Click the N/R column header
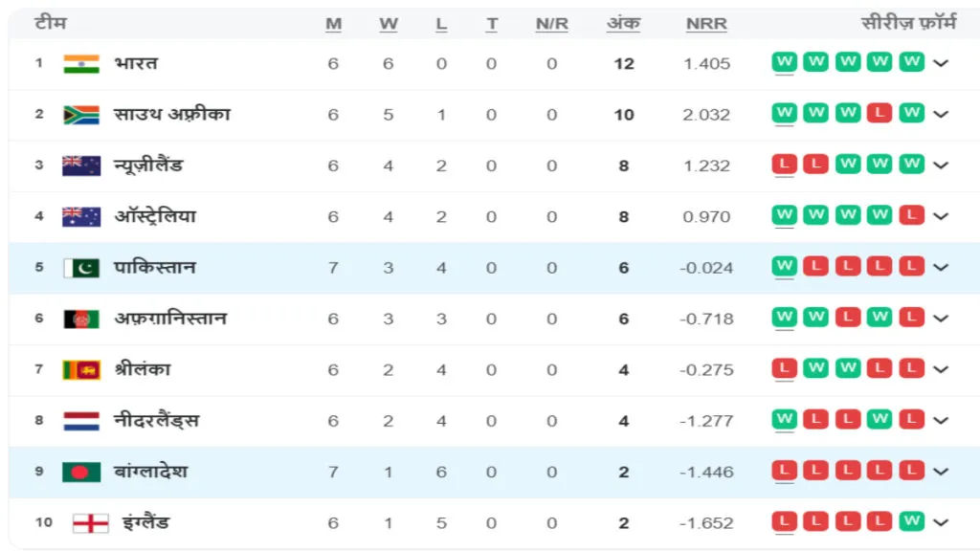The width and height of the screenshot is (980, 551). pos(551,24)
